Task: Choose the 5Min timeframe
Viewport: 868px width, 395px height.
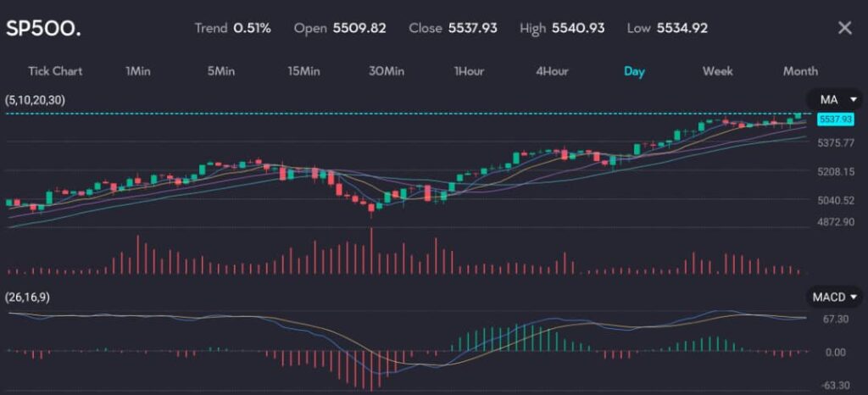Action: (x=220, y=71)
